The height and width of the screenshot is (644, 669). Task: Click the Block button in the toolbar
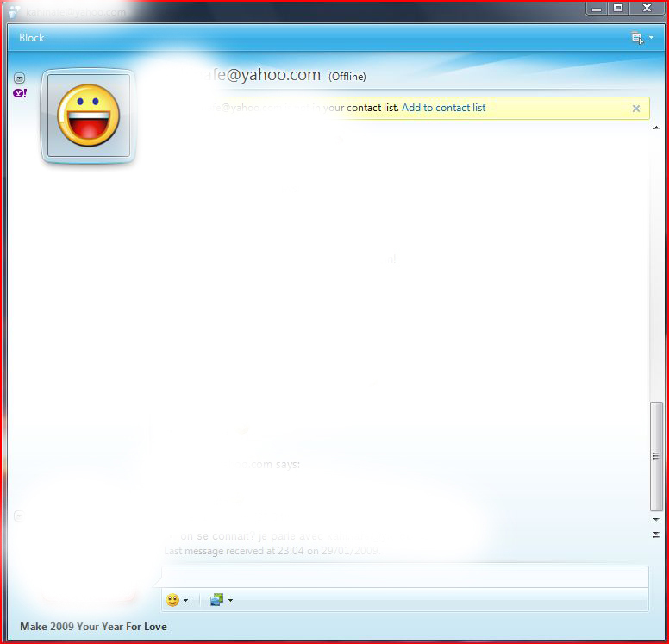pyautogui.click(x=32, y=38)
